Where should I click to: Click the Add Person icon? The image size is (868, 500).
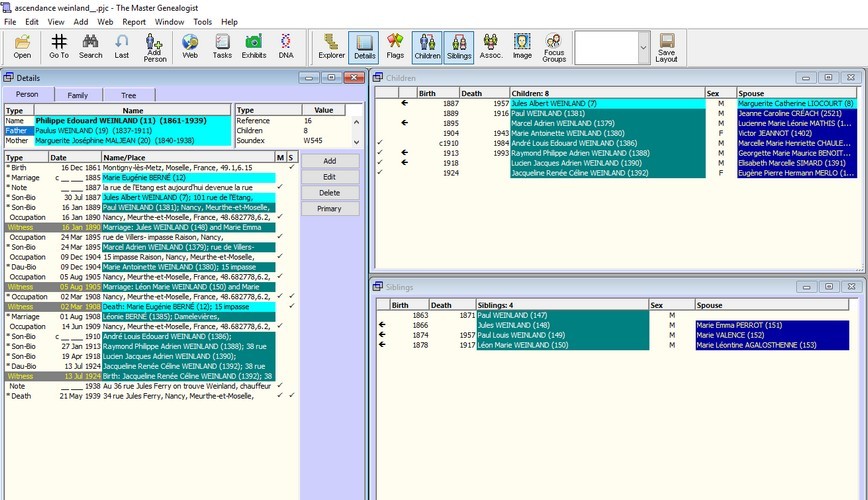[x=154, y=47]
